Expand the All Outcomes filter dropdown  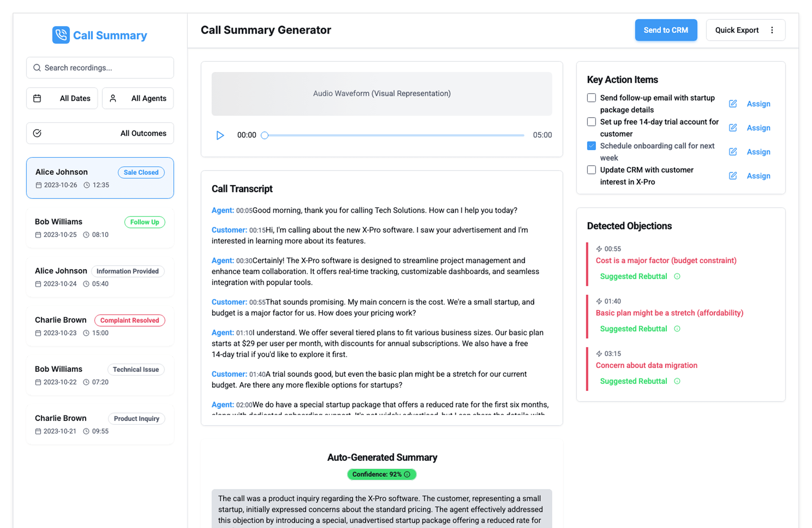pyautogui.click(x=100, y=133)
